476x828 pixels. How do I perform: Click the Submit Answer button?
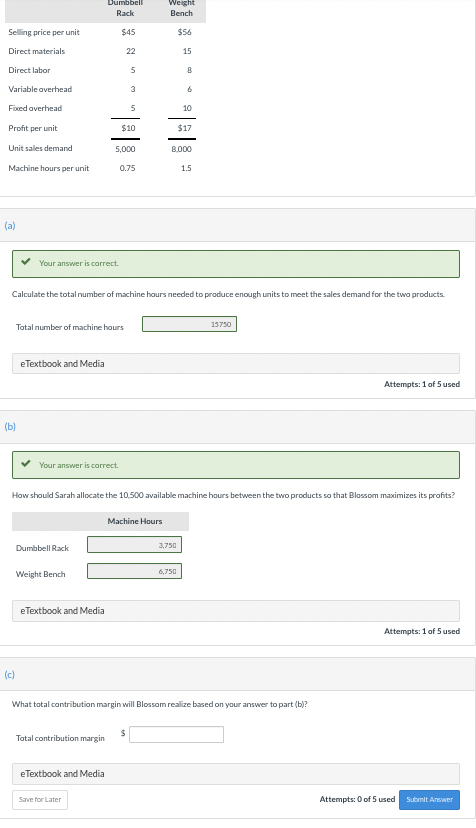(429, 799)
